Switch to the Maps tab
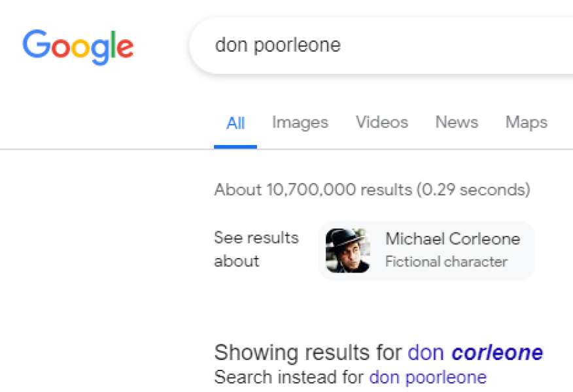The height and width of the screenshot is (392, 573). click(x=527, y=122)
